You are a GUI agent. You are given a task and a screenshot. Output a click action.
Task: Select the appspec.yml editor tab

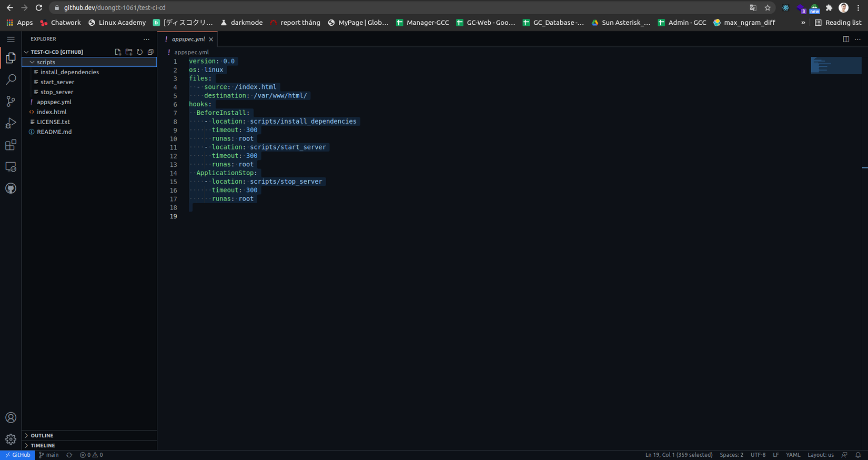[x=188, y=39]
